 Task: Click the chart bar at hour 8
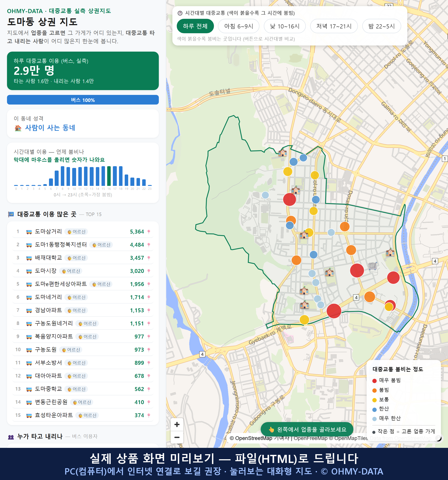[62, 176]
